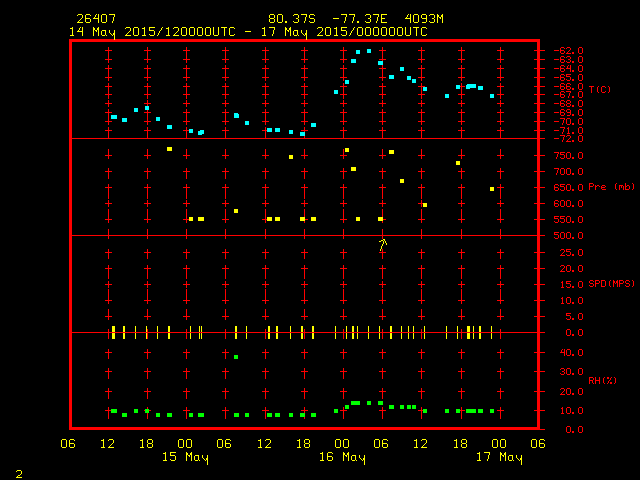Click the lone green RH point near 40%
This screenshot has width=640, height=480.
click(x=236, y=357)
